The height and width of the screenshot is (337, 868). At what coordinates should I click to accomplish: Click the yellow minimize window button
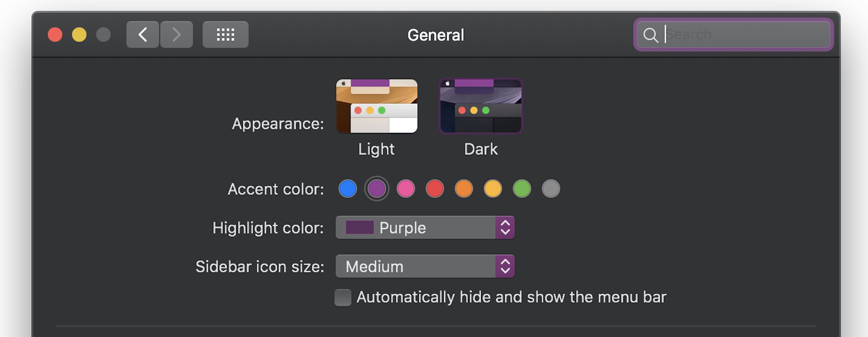[x=79, y=35]
